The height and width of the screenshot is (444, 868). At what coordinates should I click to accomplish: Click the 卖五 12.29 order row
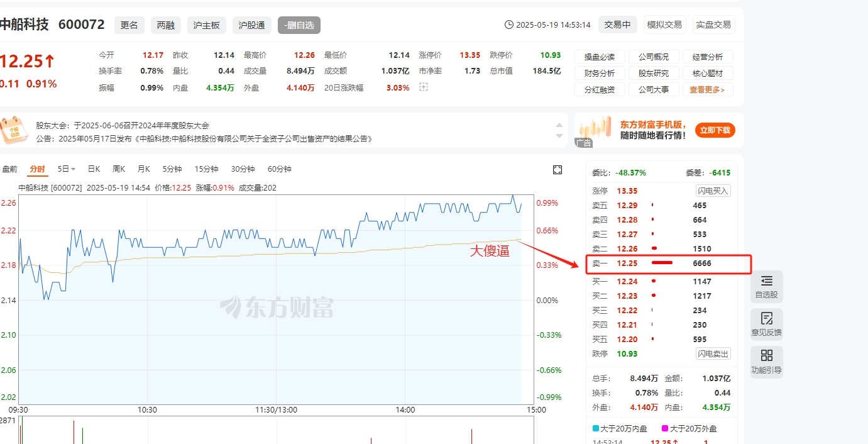[x=662, y=206]
